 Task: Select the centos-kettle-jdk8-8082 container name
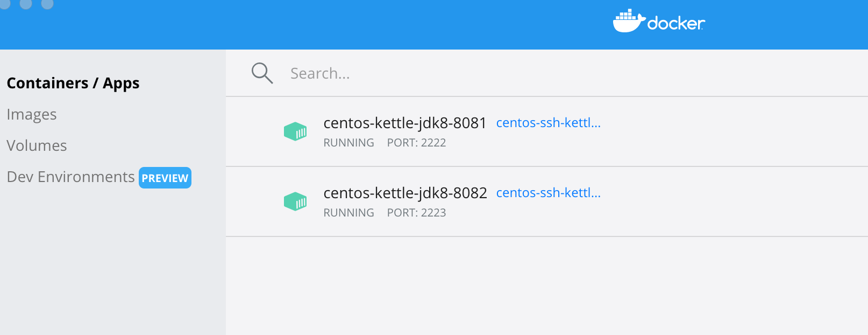tap(405, 193)
